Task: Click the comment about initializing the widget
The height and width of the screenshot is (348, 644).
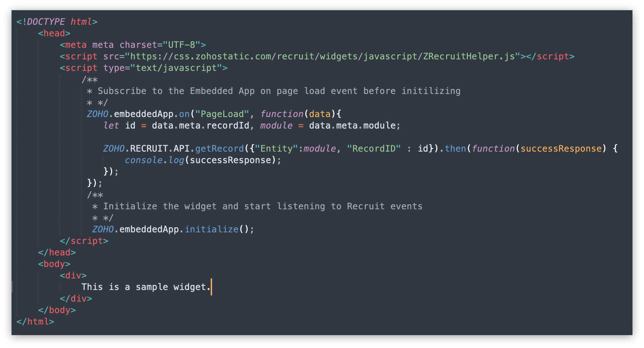Action: point(263,206)
